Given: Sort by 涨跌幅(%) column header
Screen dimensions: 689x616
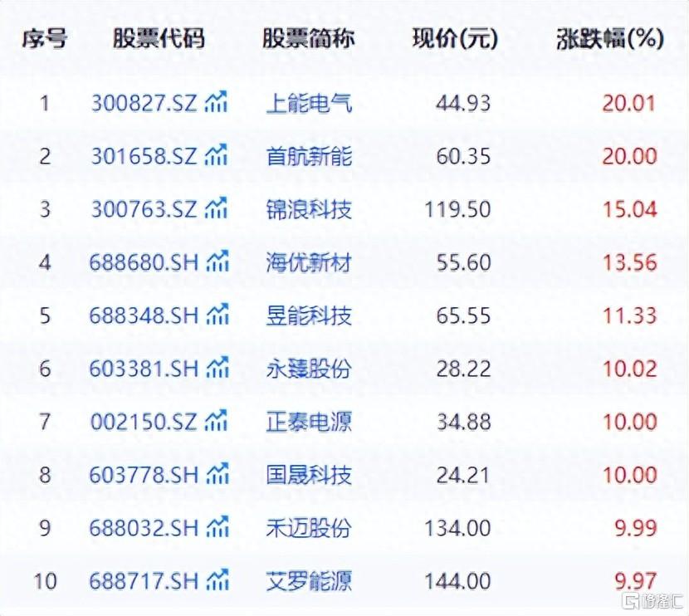Looking at the screenshot, I should point(610,39).
